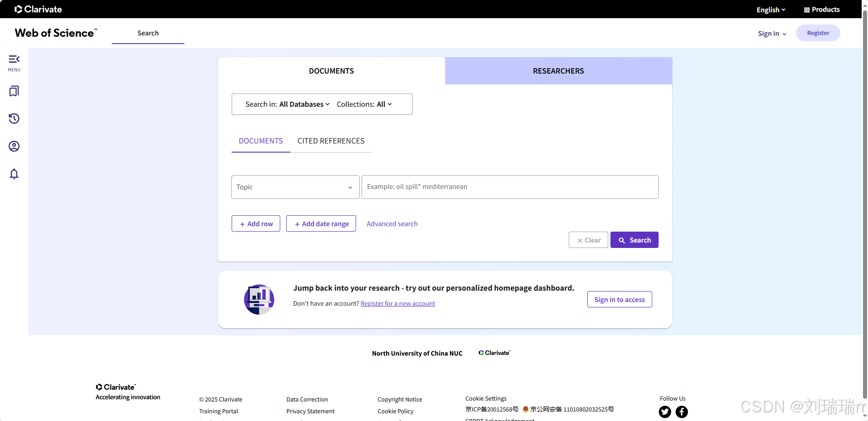Click the purple Search button
The image size is (868, 421).
(x=635, y=240)
